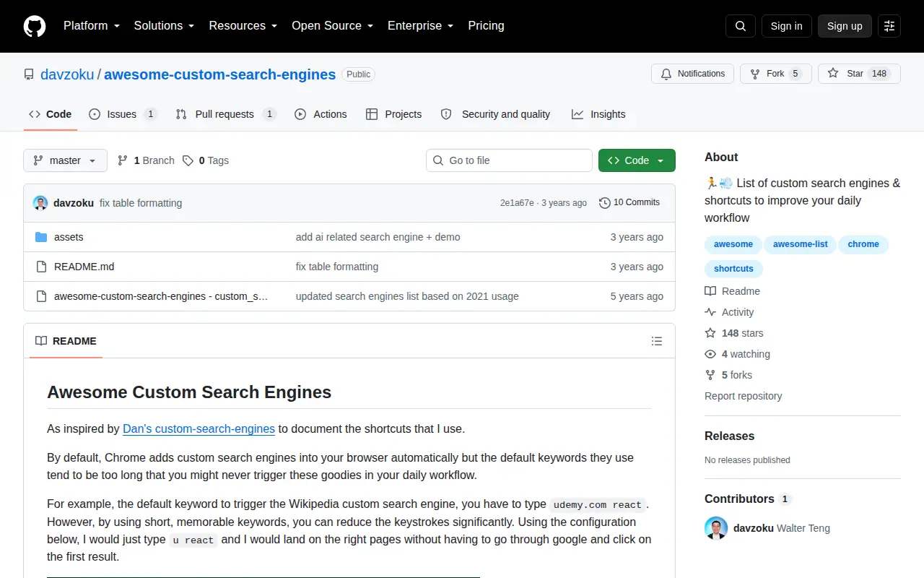Open the README.md file

pyautogui.click(x=84, y=267)
